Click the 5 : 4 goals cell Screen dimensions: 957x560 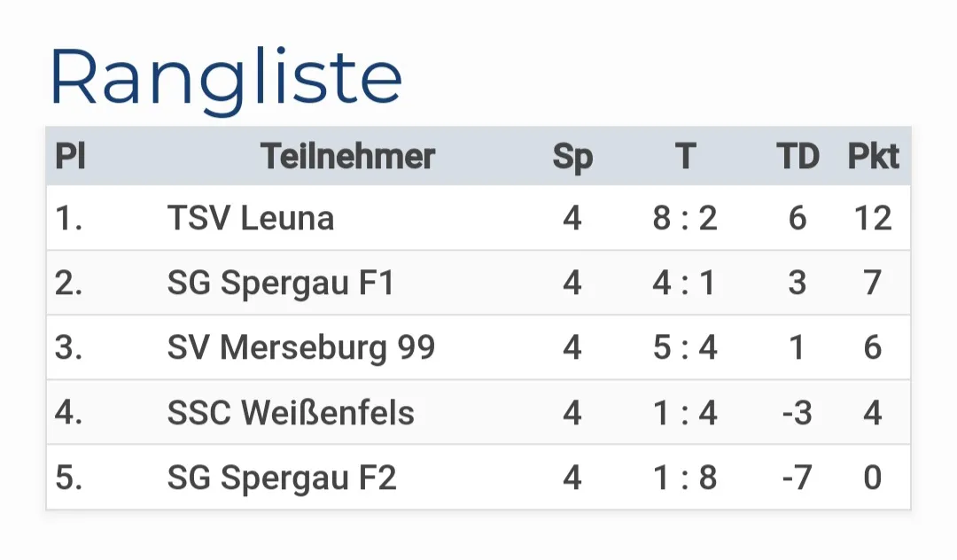tap(685, 347)
